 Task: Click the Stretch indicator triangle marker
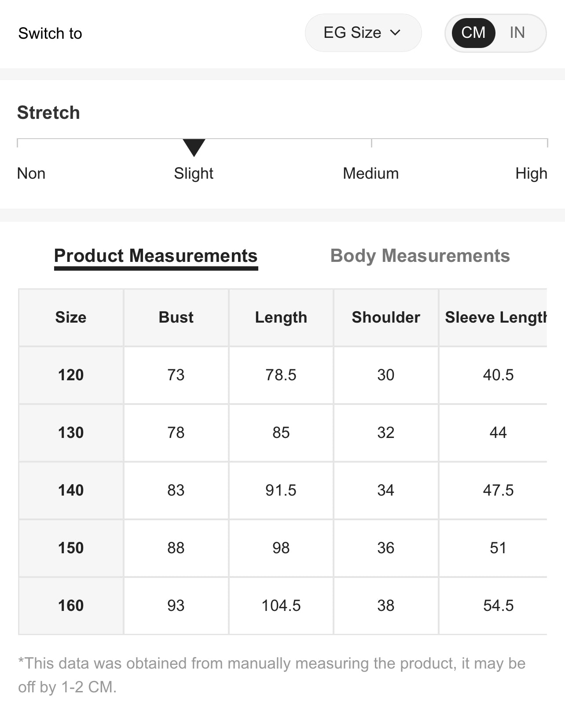point(194,147)
